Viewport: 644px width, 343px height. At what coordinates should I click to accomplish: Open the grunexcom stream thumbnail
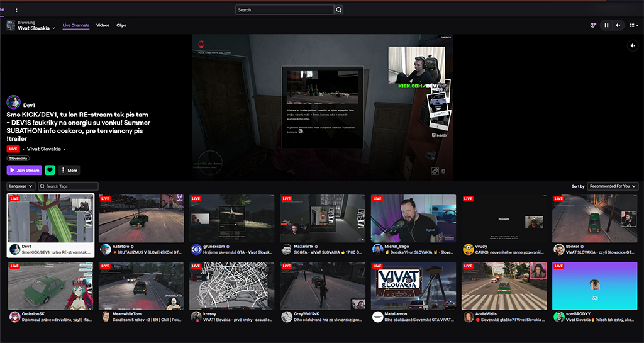click(x=232, y=218)
